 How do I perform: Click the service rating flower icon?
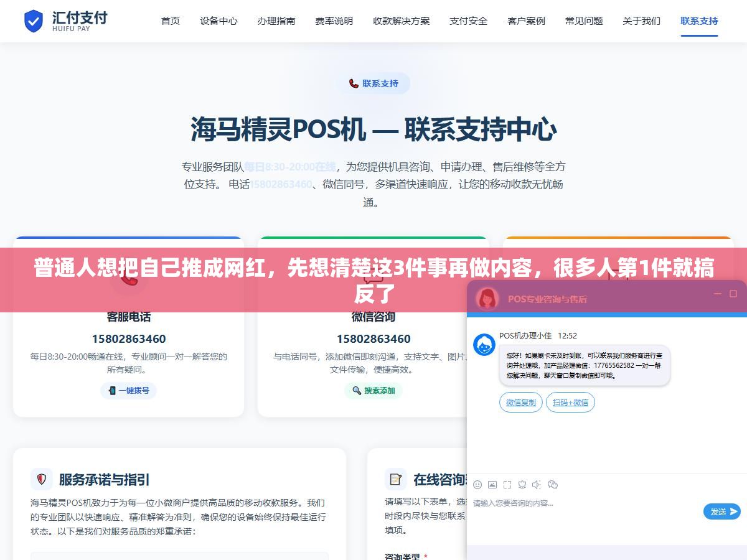click(522, 484)
